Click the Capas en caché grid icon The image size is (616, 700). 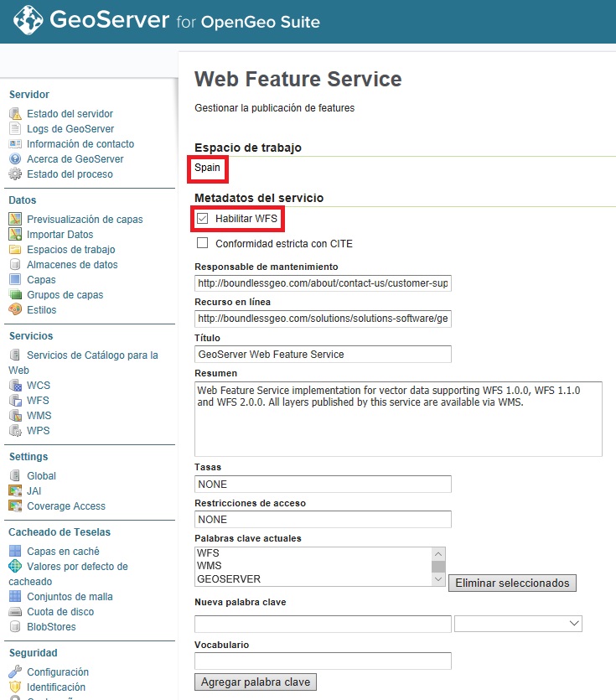point(15,552)
